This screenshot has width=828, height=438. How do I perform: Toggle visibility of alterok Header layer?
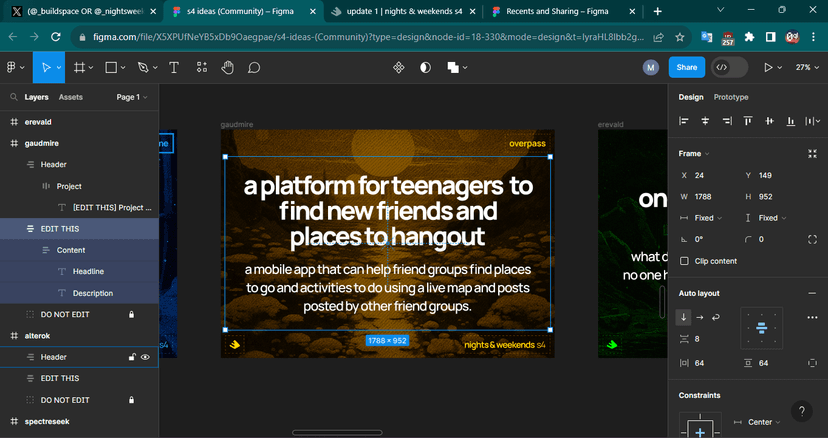146,357
